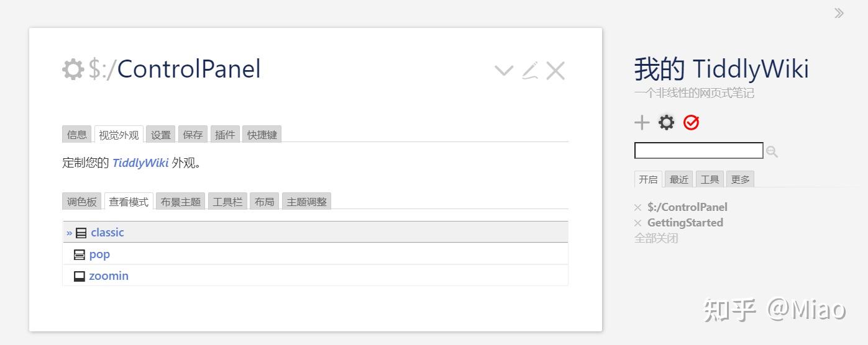Click the sidebar search input field
This screenshot has width=868, height=345.
tap(698, 151)
